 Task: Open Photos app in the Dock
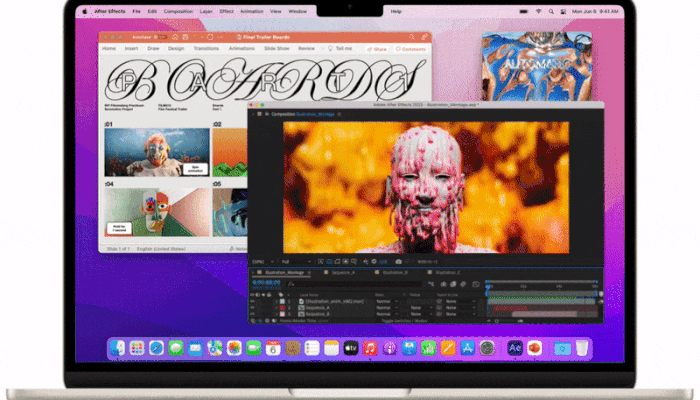234,348
